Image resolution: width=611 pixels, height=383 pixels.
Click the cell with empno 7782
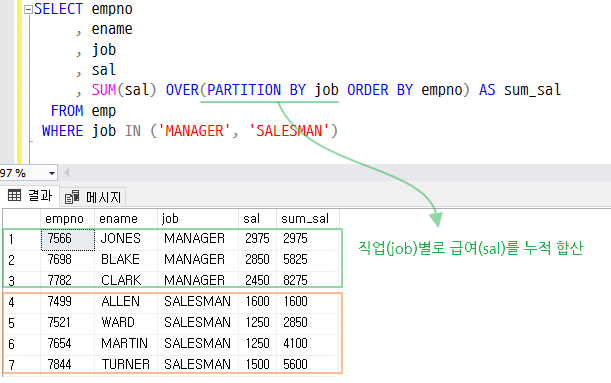[67, 281]
